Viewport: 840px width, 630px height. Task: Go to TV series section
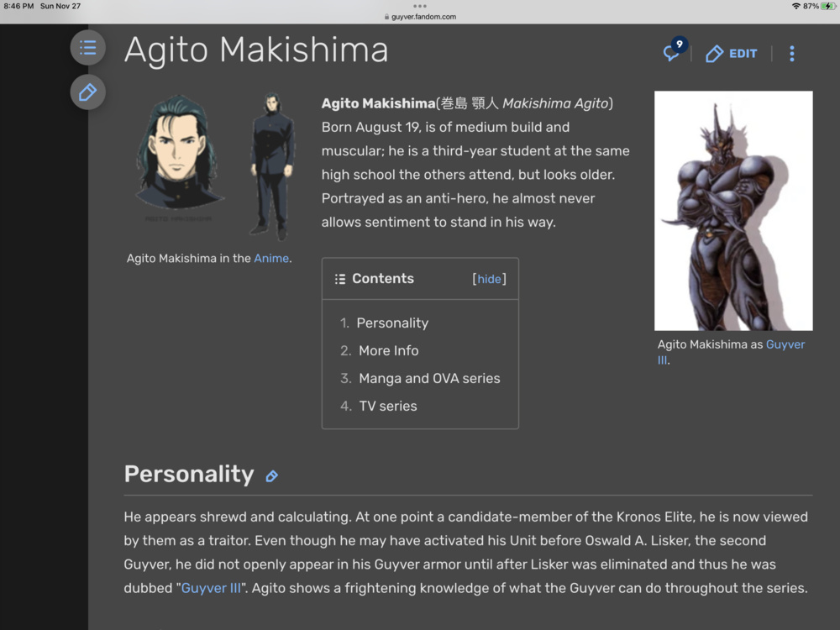[388, 406]
